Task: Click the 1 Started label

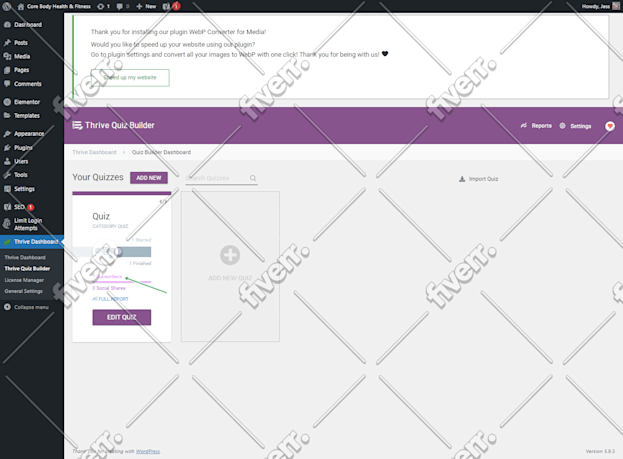Action: click(x=142, y=240)
